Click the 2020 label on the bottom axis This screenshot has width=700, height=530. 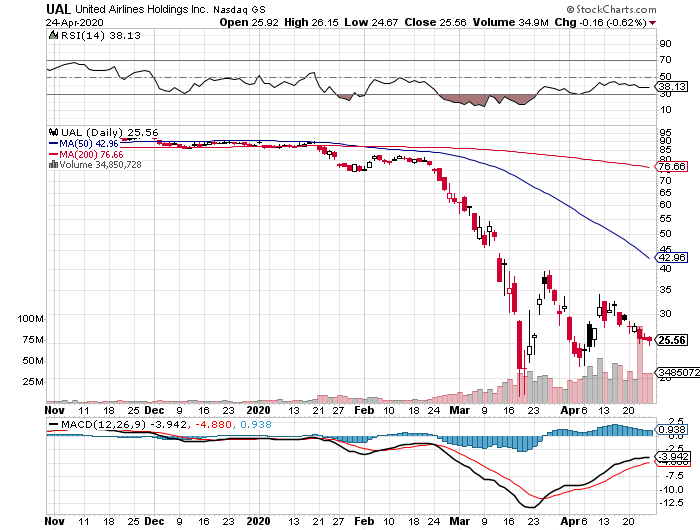pos(258,522)
